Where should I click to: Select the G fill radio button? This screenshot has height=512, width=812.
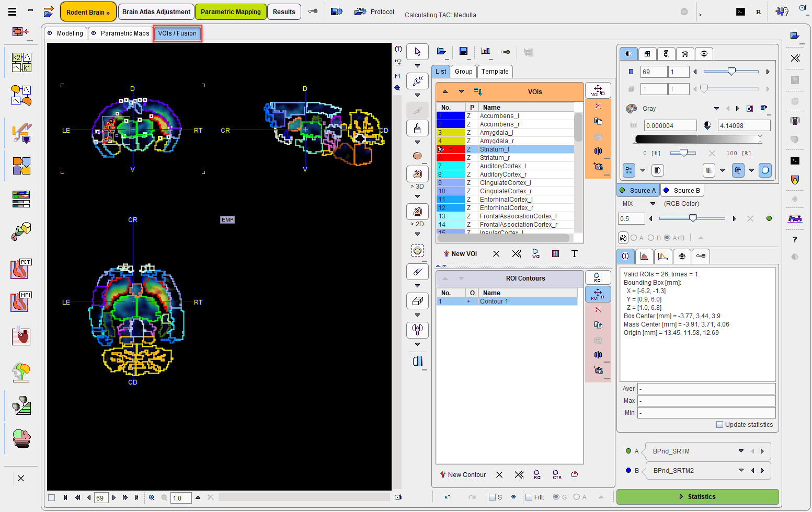coord(556,497)
